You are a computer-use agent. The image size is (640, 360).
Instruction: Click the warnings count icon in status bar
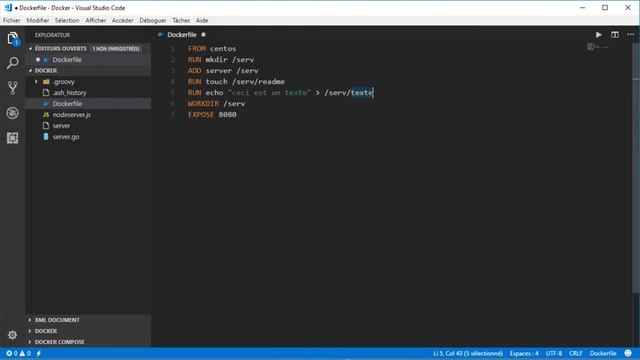tap(22, 353)
